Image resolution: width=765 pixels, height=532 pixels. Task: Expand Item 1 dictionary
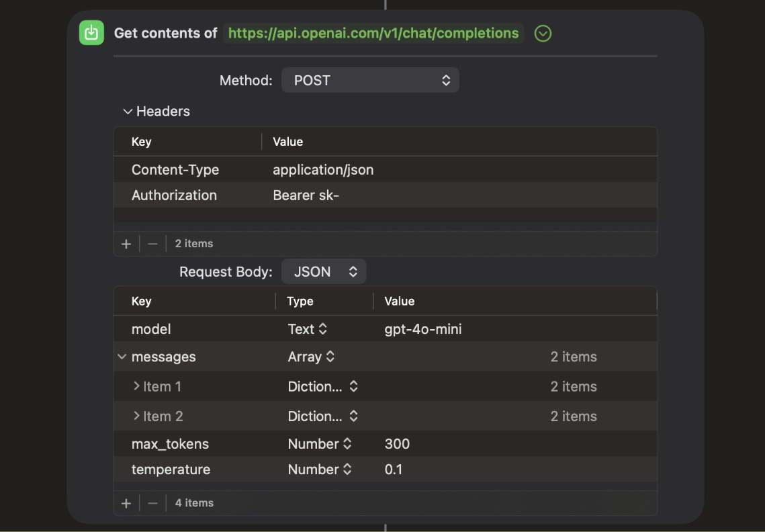point(136,386)
